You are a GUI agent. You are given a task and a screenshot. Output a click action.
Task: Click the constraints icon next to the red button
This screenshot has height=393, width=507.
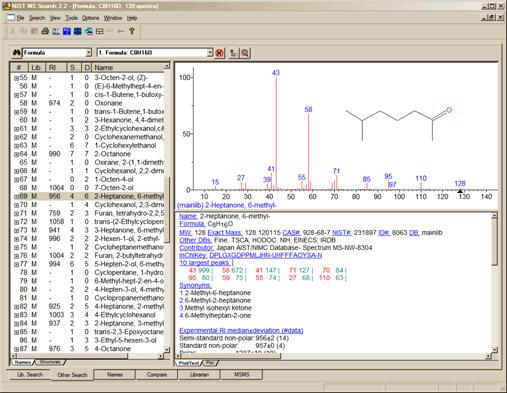pyautogui.click(x=234, y=53)
